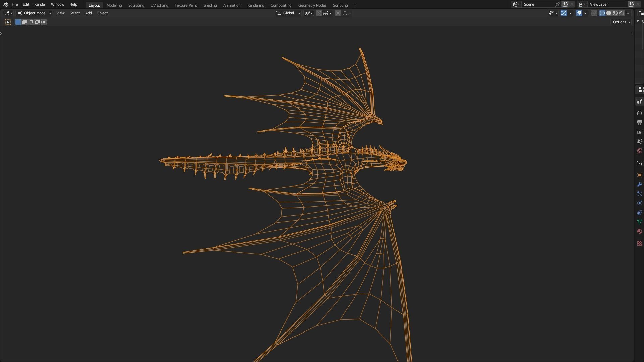Switch to the UV Editing workspace tab
The width and height of the screenshot is (644, 362).
[x=159, y=5]
